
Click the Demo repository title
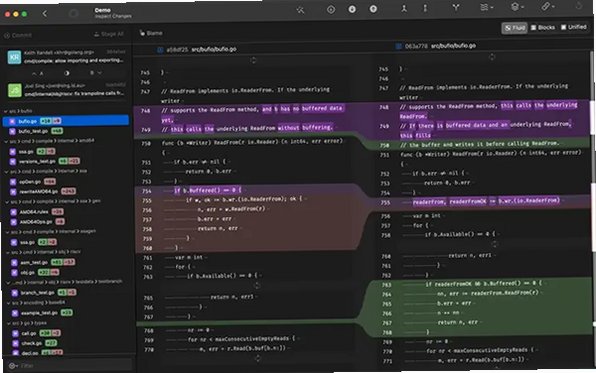(103, 10)
